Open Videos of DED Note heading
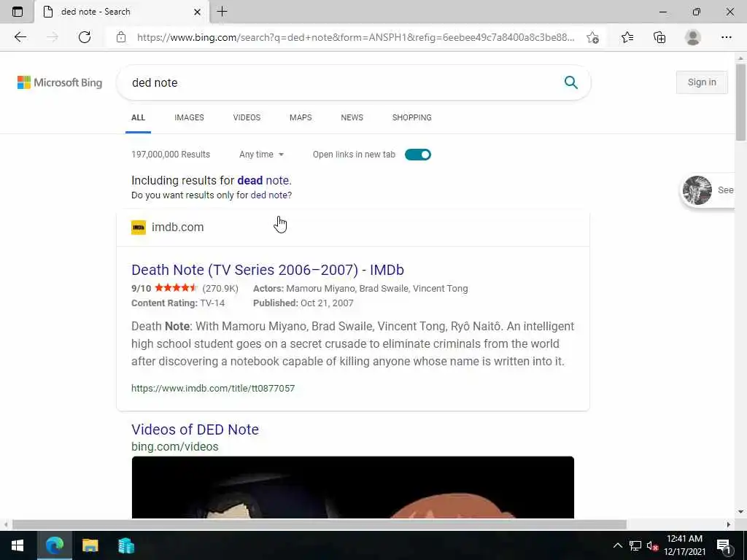747x560 pixels. pos(196,429)
